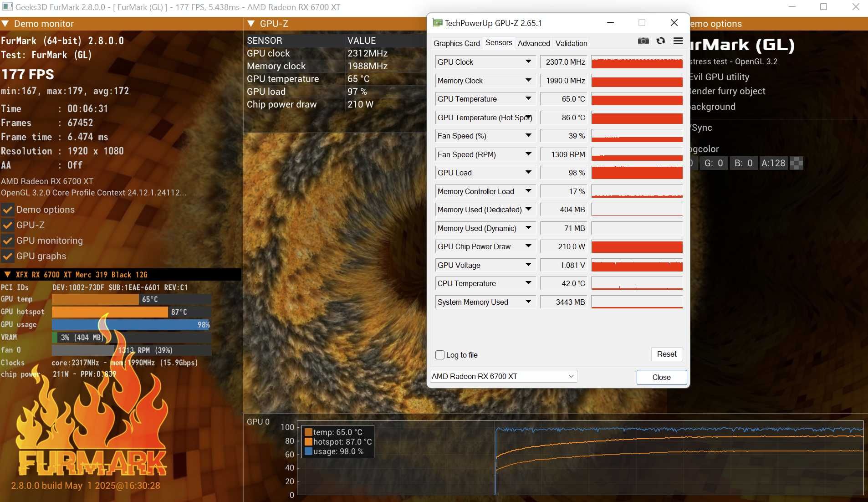Viewport: 868px width, 502px height.
Task: Open the Validation tab
Action: 571,43
